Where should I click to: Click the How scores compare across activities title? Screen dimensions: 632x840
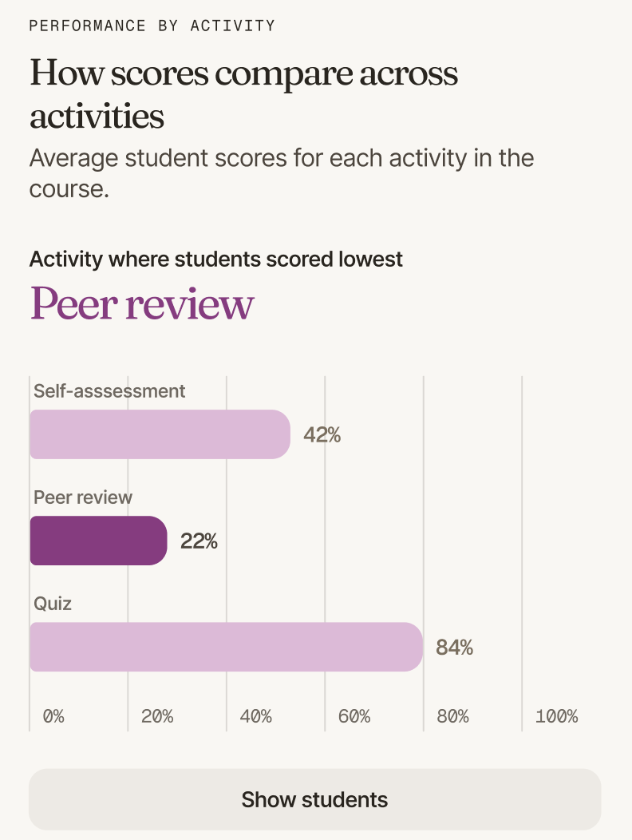point(243,93)
